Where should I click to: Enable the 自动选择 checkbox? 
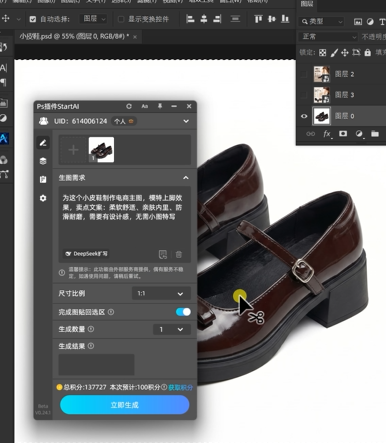[33, 19]
